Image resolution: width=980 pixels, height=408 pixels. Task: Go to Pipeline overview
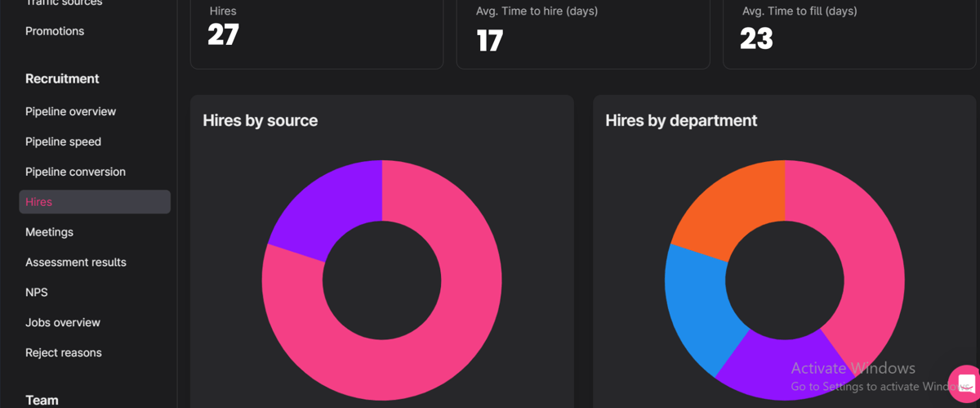70,111
